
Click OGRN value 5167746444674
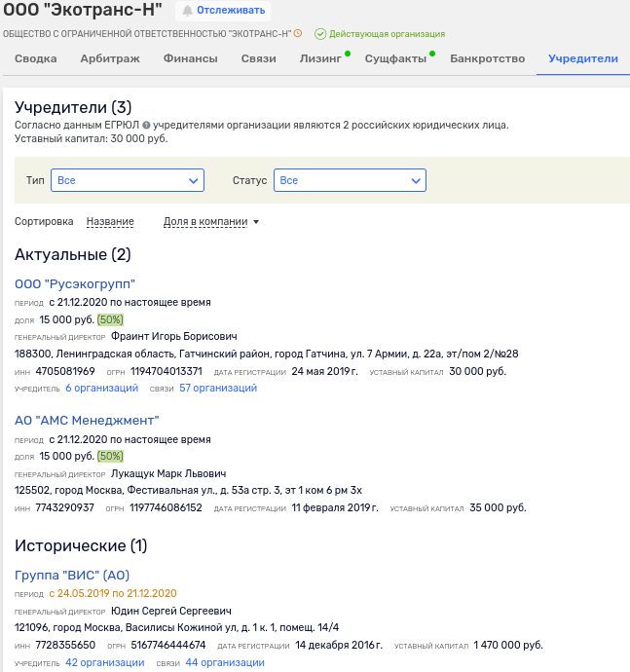tap(168, 645)
